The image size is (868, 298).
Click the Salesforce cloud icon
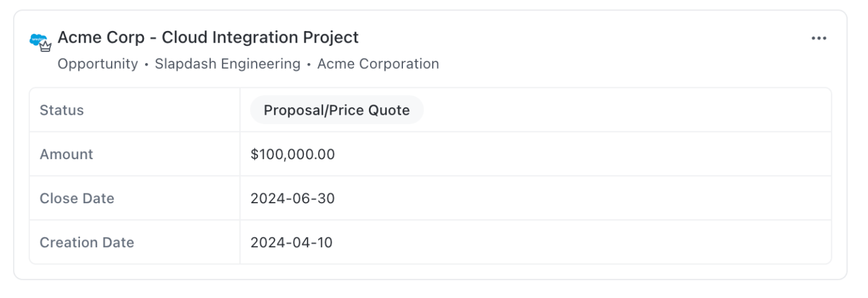(37, 39)
